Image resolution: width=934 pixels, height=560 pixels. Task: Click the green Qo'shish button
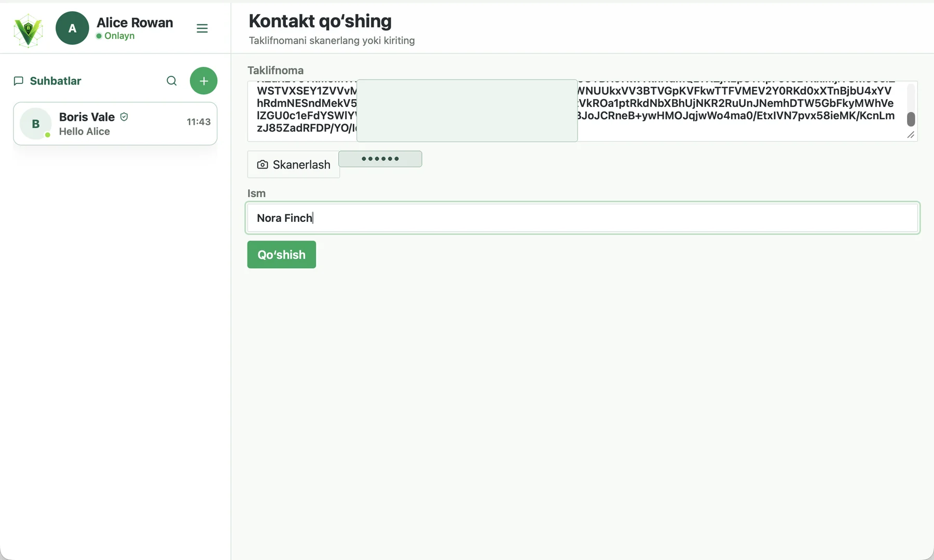pos(282,255)
